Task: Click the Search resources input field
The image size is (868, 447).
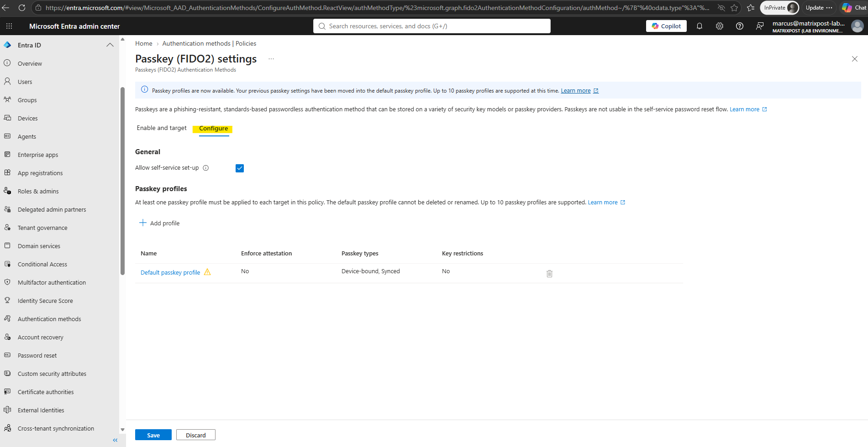Action: [431, 26]
